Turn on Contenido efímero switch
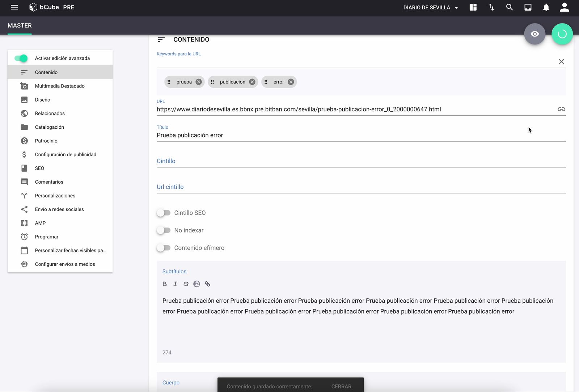The height and width of the screenshot is (392, 579). [x=164, y=248]
